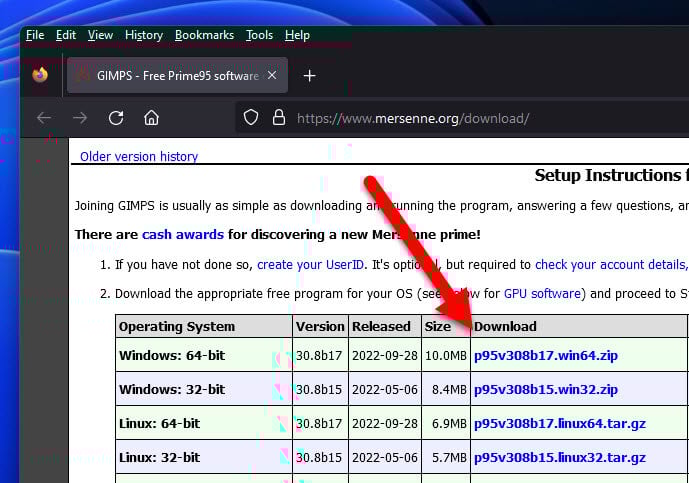Select the 8.4MB size cell
689x483 pixels.
(x=446, y=389)
